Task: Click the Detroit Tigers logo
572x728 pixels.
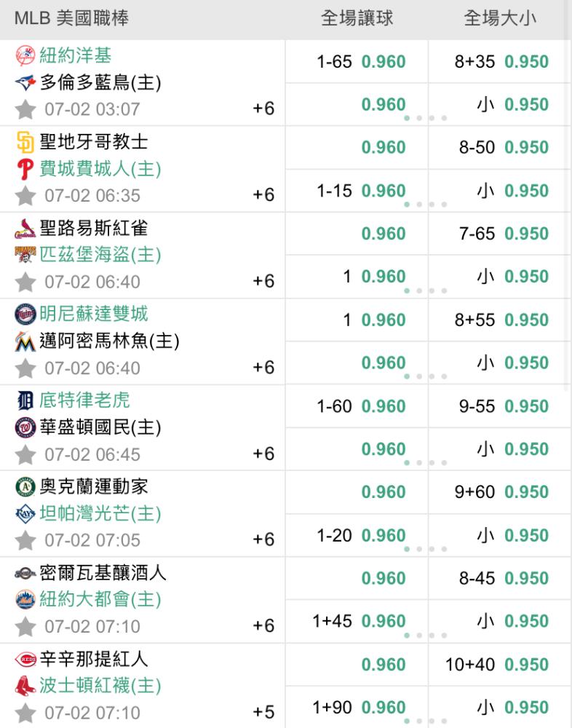Action: (x=25, y=400)
